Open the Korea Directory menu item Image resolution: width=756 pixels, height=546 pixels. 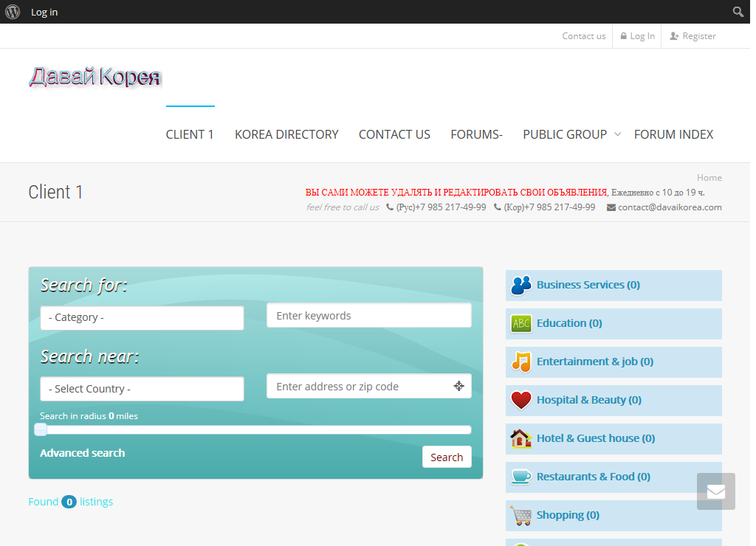[x=286, y=134]
